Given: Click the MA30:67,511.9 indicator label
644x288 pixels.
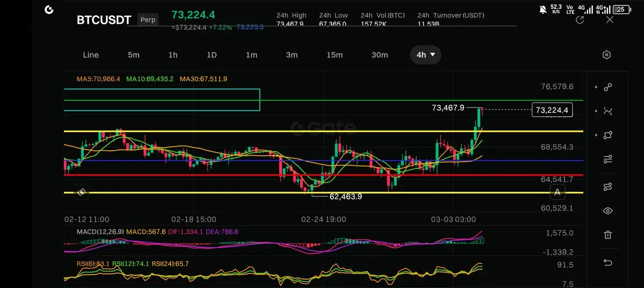Looking at the screenshot, I should point(203,79).
